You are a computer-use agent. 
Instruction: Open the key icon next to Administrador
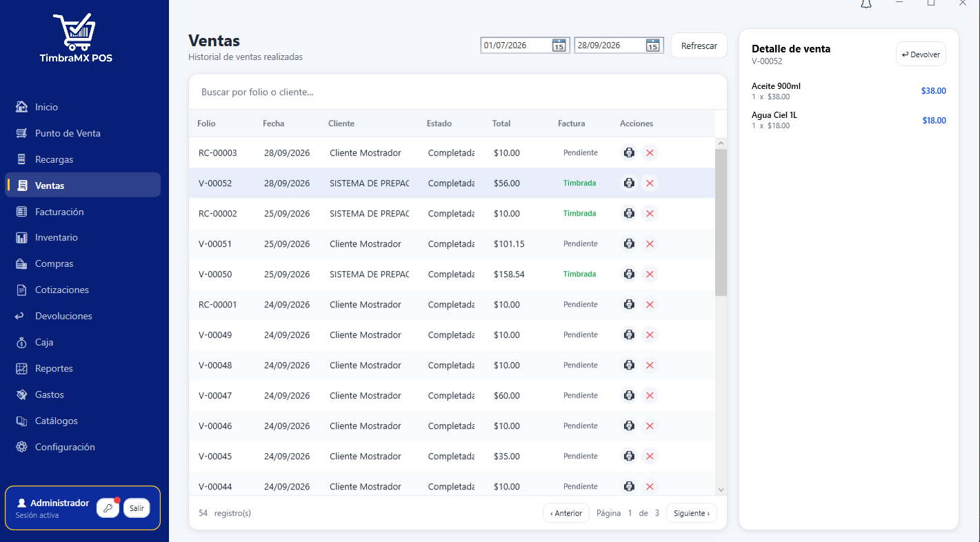(x=108, y=508)
